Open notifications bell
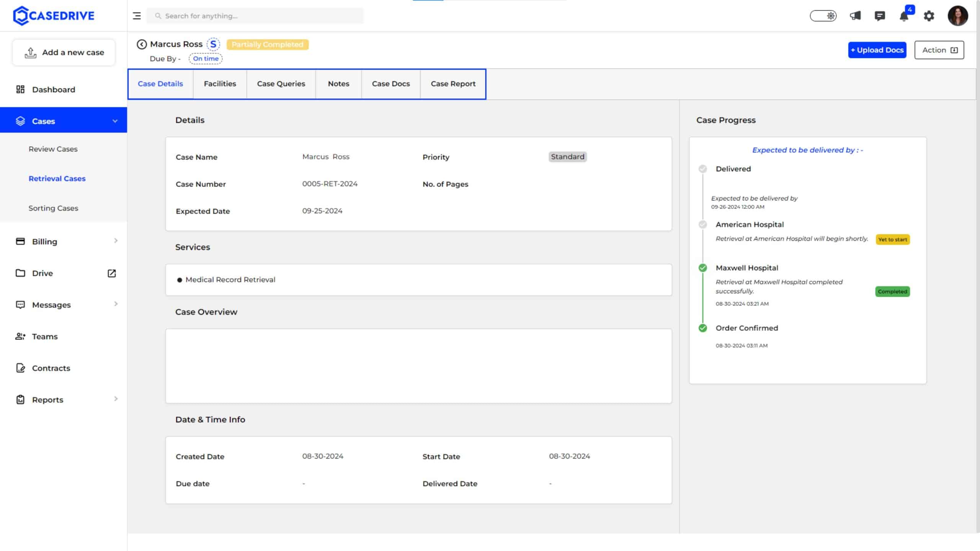The image size is (980, 551). 904,16
